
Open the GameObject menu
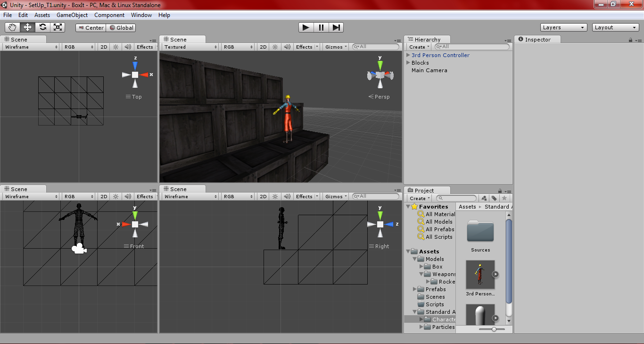tap(72, 15)
